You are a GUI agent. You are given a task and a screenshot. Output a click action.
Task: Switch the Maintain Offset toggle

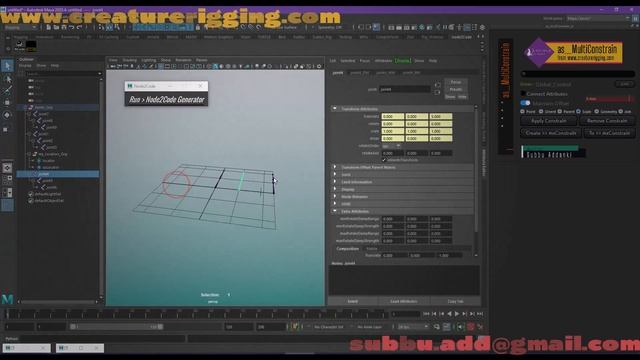(525, 103)
